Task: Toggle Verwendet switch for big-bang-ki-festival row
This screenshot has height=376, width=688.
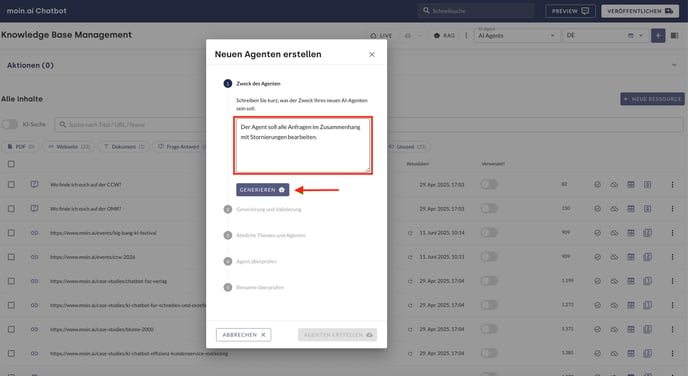Action: [489, 233]
